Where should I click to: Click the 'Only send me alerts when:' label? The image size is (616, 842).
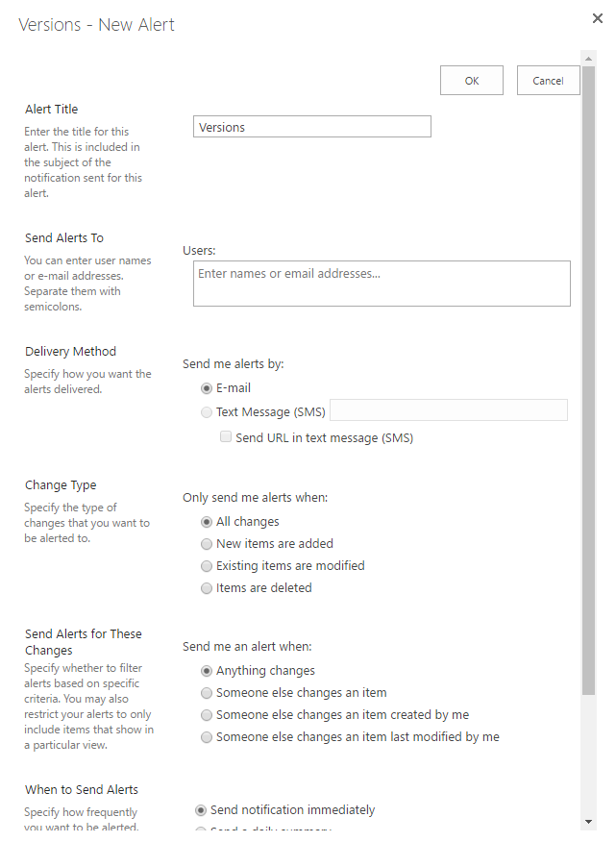[255, 497]
